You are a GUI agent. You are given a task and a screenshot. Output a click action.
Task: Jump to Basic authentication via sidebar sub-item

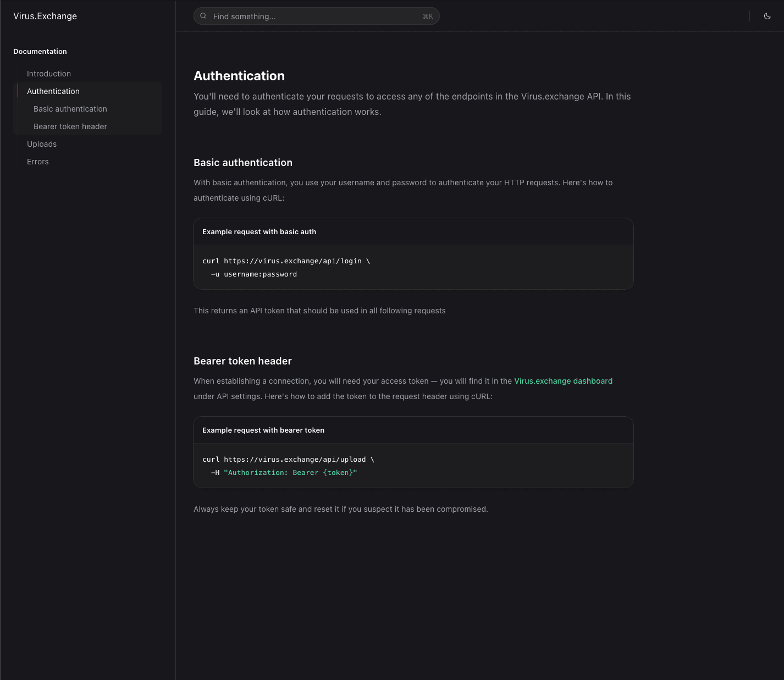coord(70,109)
